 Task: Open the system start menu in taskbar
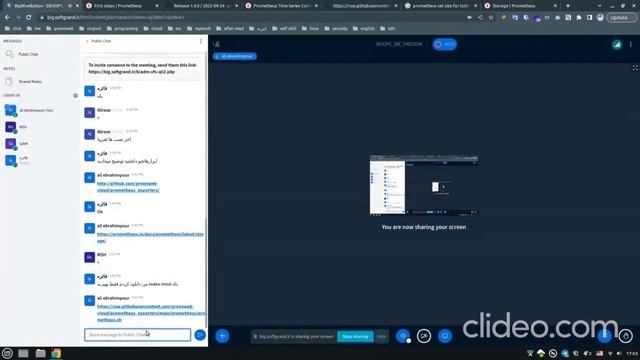pos(7,353)
